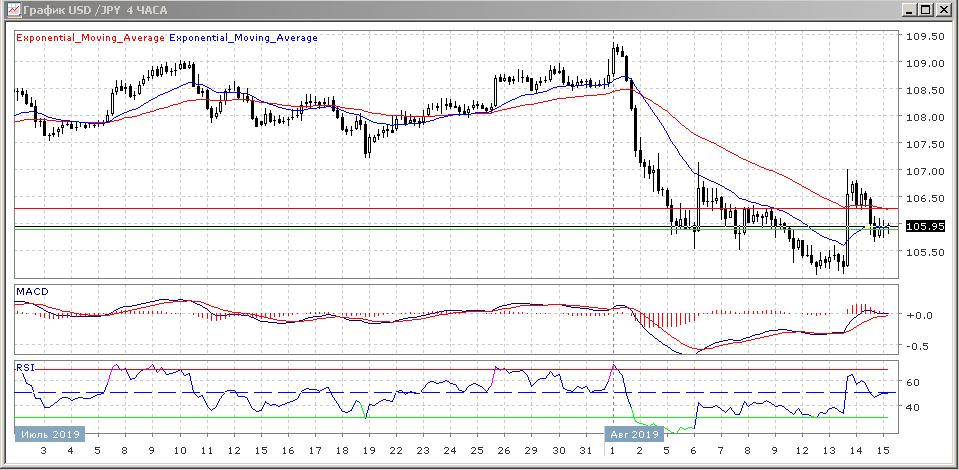Click date 19 on the time axis
Image resolution: width=959 pixels, height=470 pixels.
(x=368, y=452)
